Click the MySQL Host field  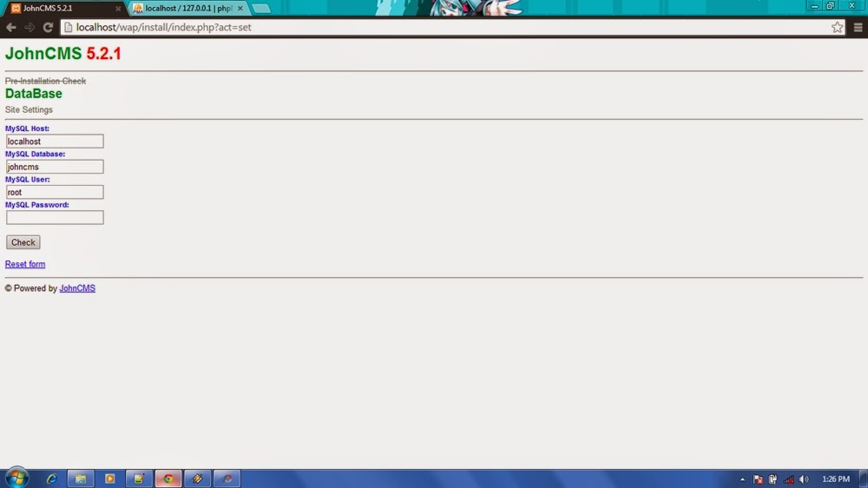click(55, 142)
